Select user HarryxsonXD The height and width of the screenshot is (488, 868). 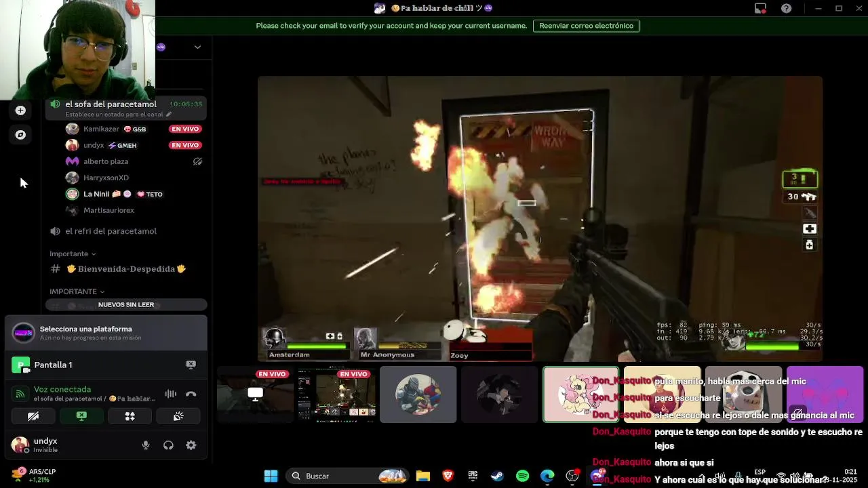tap(106, 178)
